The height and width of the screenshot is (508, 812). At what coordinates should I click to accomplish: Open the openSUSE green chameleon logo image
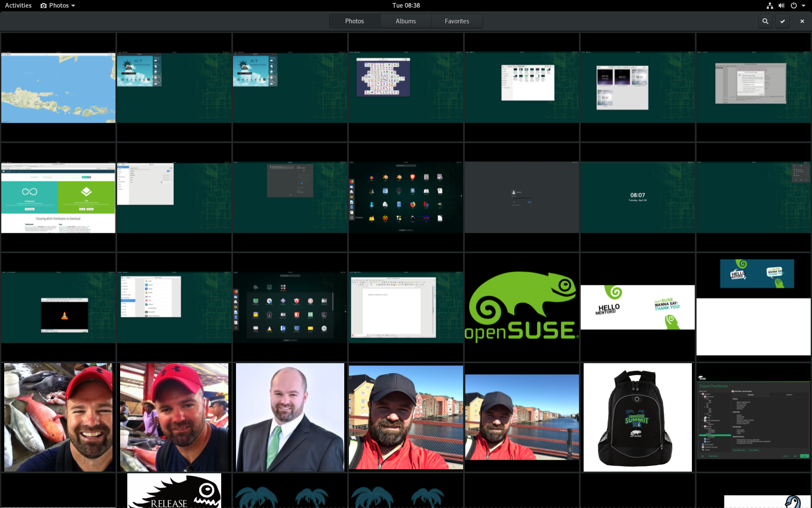[x=521, y=307]
